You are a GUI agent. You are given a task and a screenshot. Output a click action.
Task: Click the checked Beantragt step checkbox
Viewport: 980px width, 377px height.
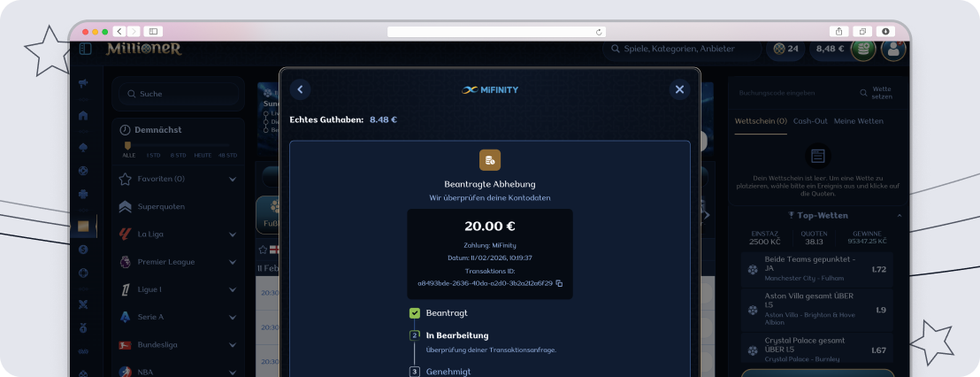click(414, 313)
